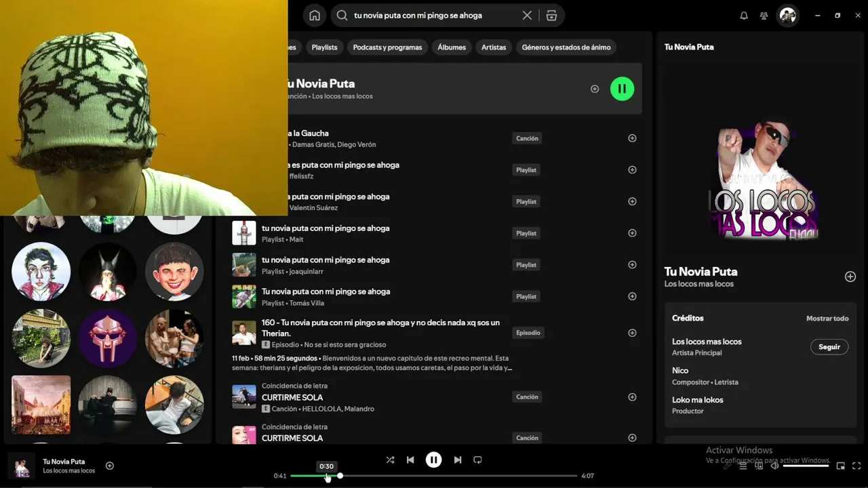Viewport: 868px width, 488px height.
Task: Add the joaquinlarr playlist to library
Action: [632, 265]
